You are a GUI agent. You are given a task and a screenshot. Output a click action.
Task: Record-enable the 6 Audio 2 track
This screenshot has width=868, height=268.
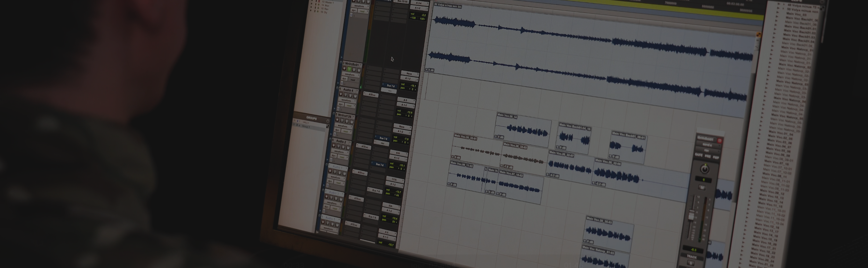click(x=334, y=145)
